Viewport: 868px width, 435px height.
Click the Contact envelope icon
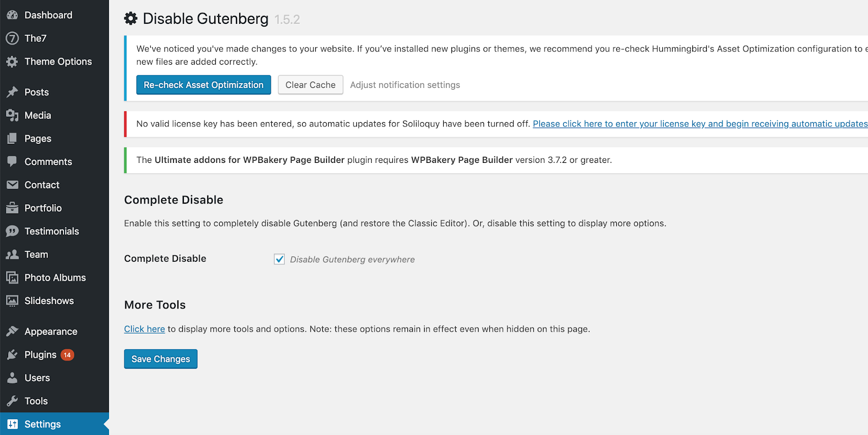click(x=12, y=185)
